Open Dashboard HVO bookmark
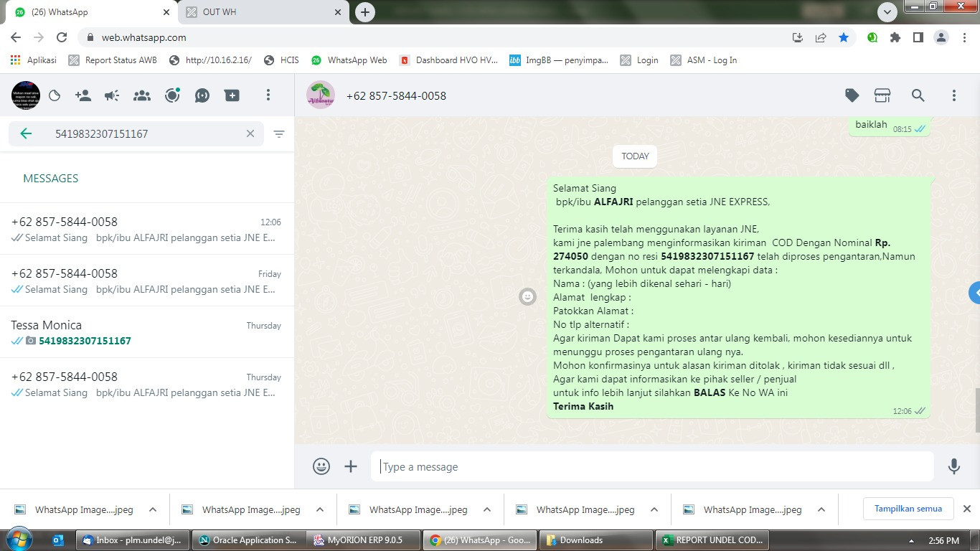Screen dimensions: 980x551 tap(448, 60)
